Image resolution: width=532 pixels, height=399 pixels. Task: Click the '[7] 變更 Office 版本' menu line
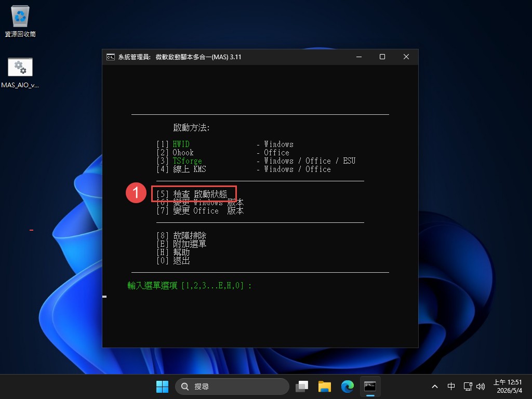tap(200, 211)
